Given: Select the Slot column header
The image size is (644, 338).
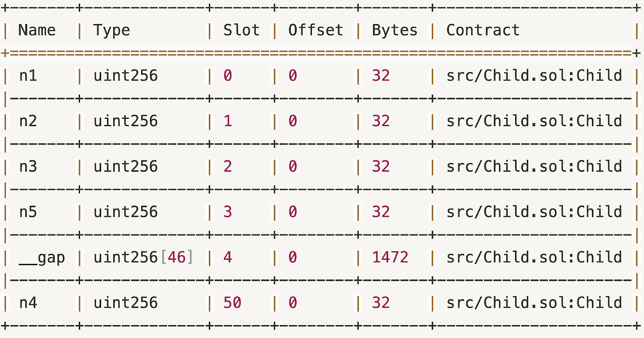Looking at the screenshot, I should tap(241, 30).
